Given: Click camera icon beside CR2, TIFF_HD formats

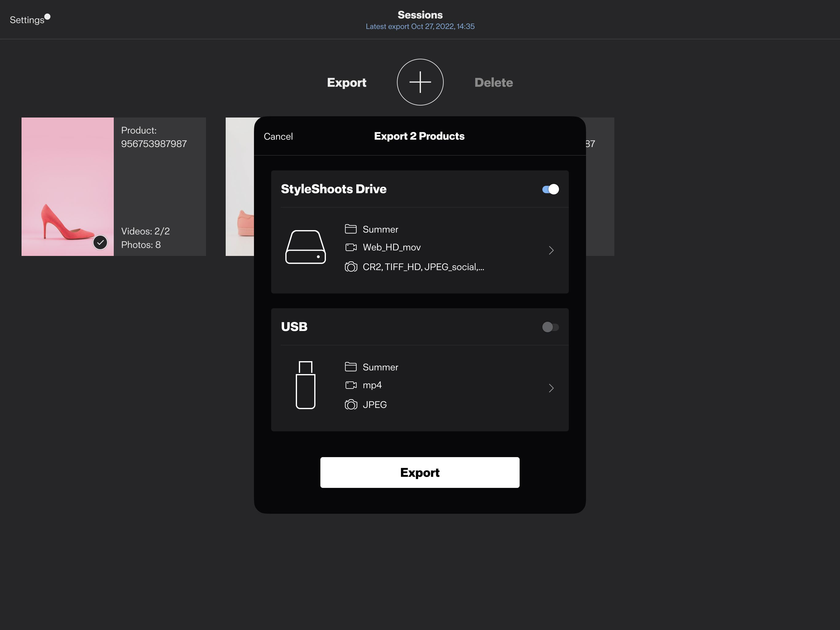Looking at the screenshot, I should point(351,267).
